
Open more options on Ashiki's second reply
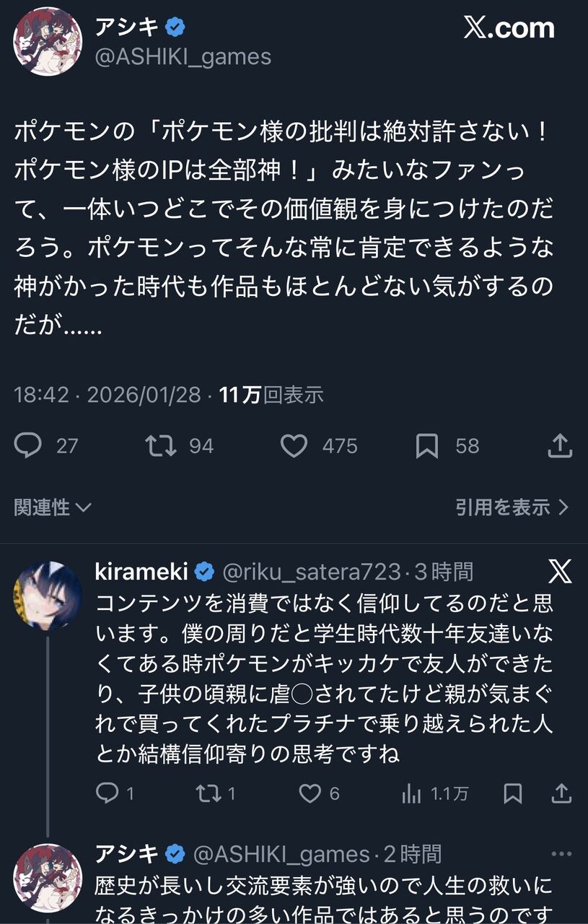click(x=561, y=855)
